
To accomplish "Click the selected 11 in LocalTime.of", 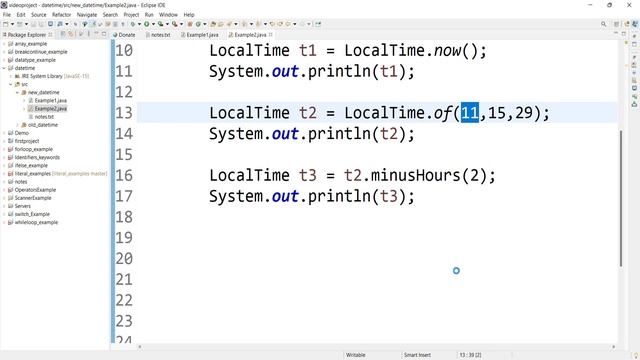I will (470, 113).
